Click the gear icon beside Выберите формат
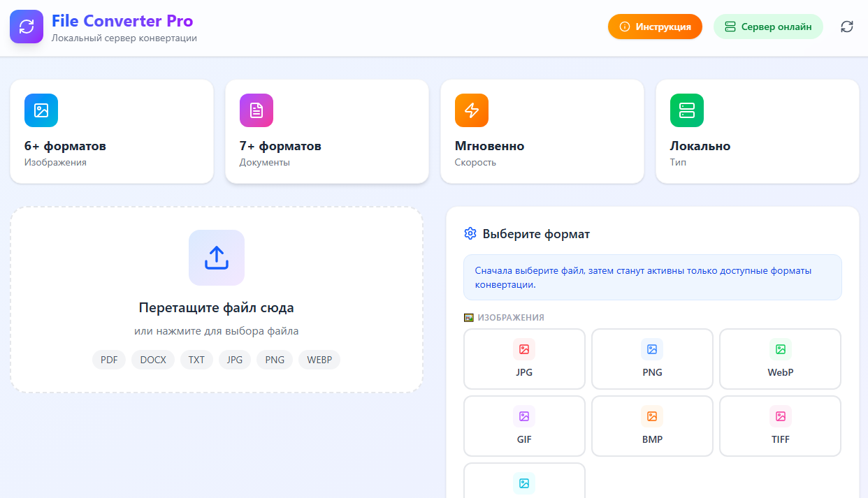 (x=470, y=234)
